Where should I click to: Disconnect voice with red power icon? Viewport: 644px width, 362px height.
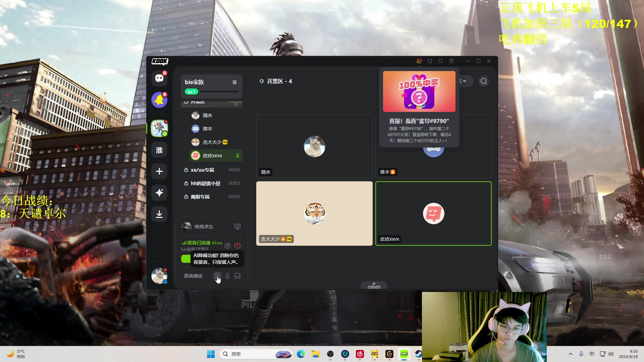237,245
